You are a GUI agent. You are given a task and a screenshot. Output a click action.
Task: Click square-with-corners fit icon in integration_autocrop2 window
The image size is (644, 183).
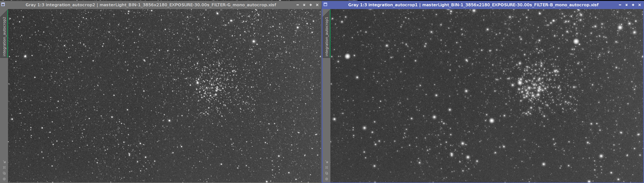pyautogui.click(x=4, y=167)
